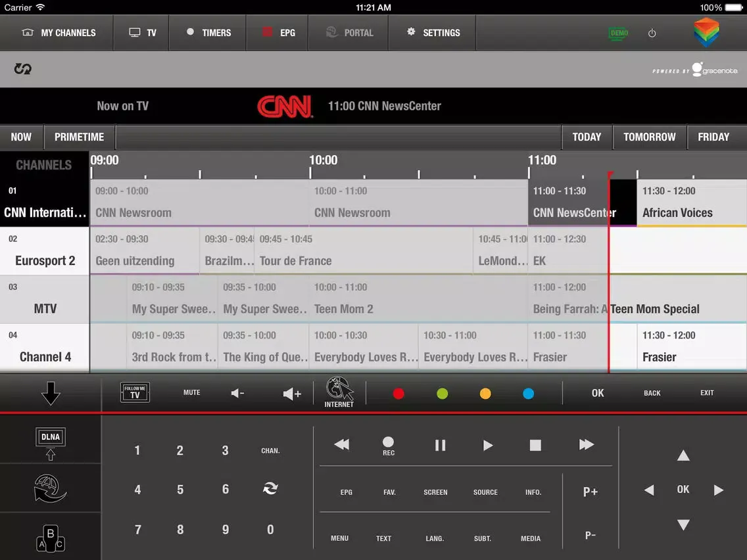Select channel 03 MTV
The width and height of the screenshot is (747, 560).
click(x=44, y=299)
